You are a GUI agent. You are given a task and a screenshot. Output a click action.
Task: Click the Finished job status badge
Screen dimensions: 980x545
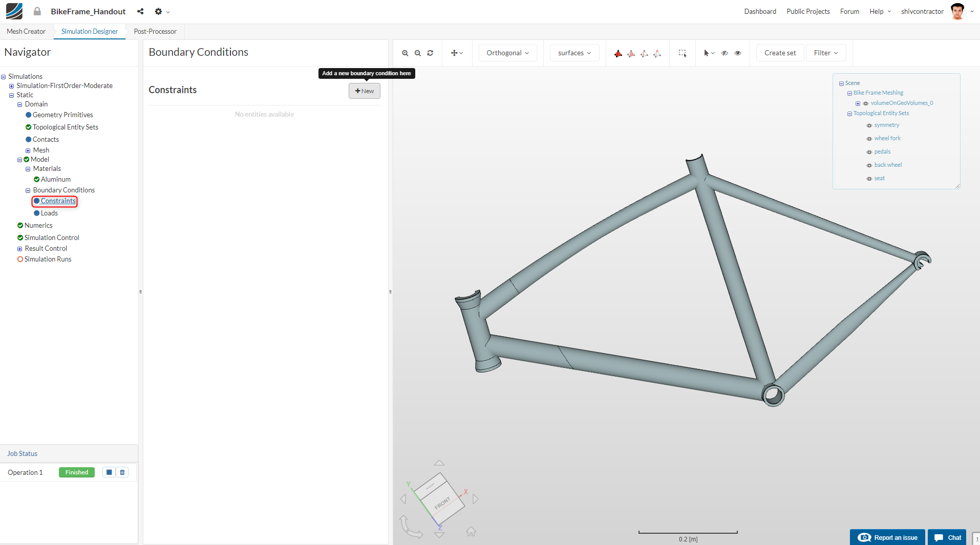tap(76, 472)
